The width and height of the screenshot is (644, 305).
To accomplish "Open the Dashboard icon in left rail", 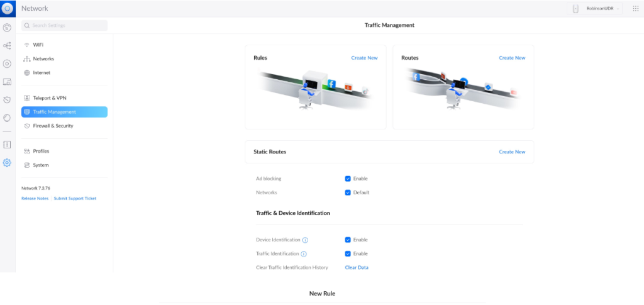I will pos(8,28).
